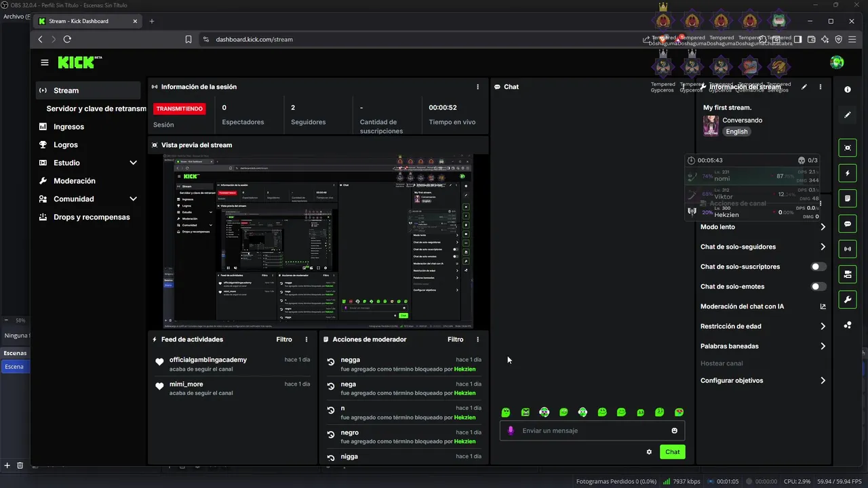The width and height of the screenshot is (868, 488).
Task: Open Modo lento settings
Action: 763,227
